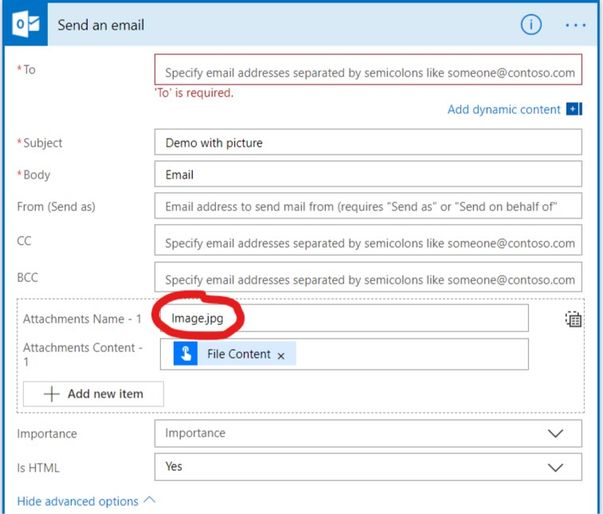Click the Subject field with Demo with picture
This screenshot has width=603, height=514.
point(368,142)
